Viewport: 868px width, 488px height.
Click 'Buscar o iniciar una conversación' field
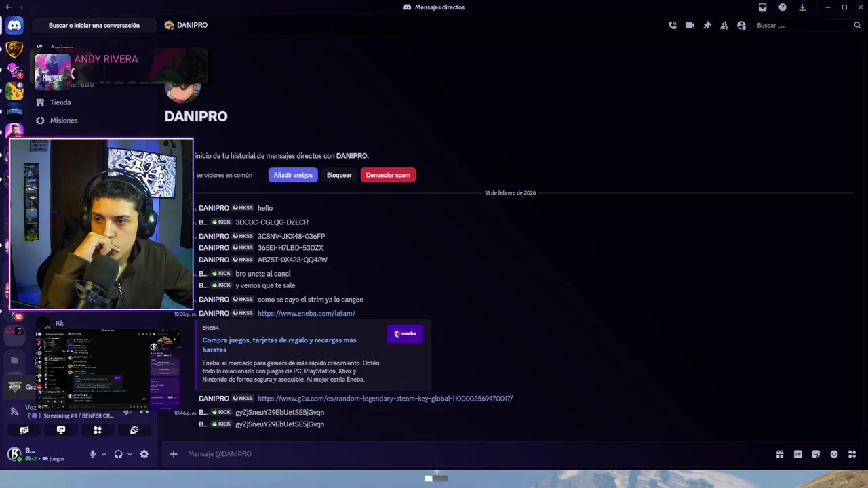(94, 26)
